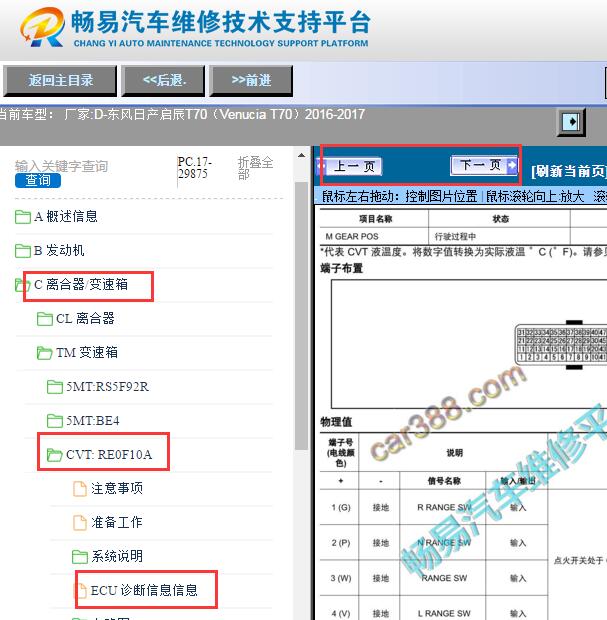The height and width of the screenshot is (620, 607).
Task: Select the CVT: RE0F10A tree item
Action: click(x=109, y=455)
